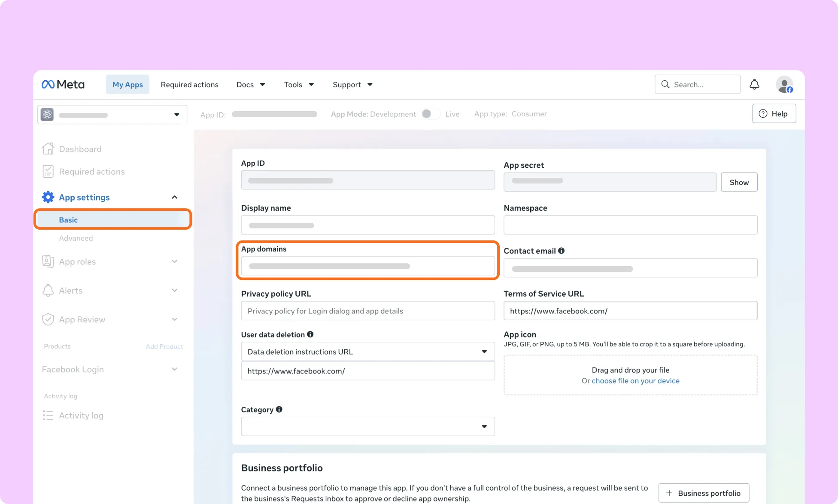
Task: Open the My Apps tab
Action: pyautogui.click(x=128, y=85)
